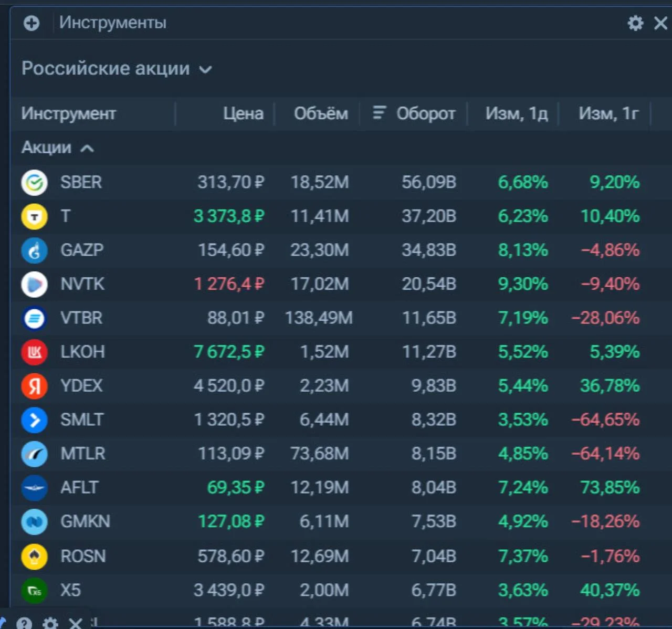This screenshot has height=629, width=672.
Task: Collapse the Акции group
Action: click(x=58, y=148)
